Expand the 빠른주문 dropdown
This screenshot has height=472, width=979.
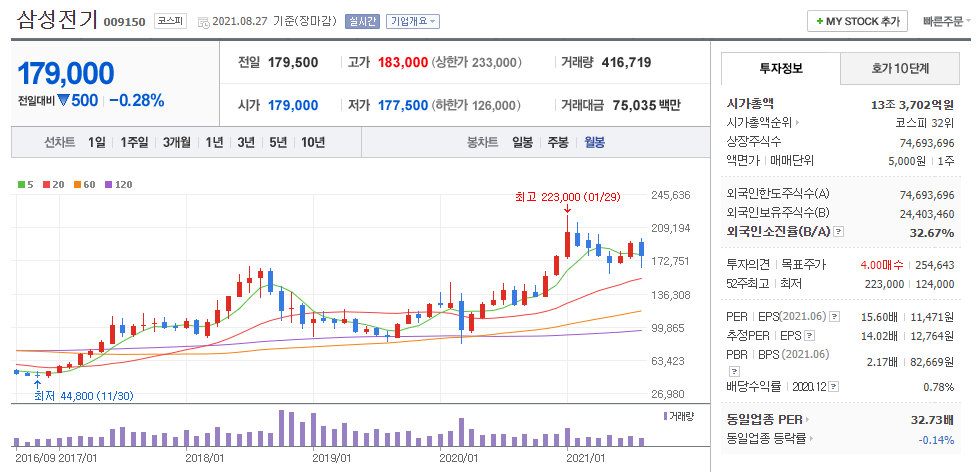click(947, 21)
